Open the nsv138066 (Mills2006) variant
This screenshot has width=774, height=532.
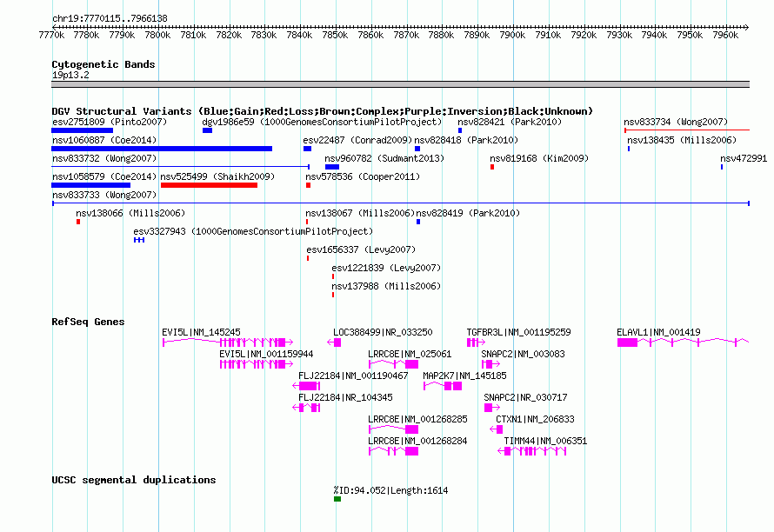click(130, 213)
